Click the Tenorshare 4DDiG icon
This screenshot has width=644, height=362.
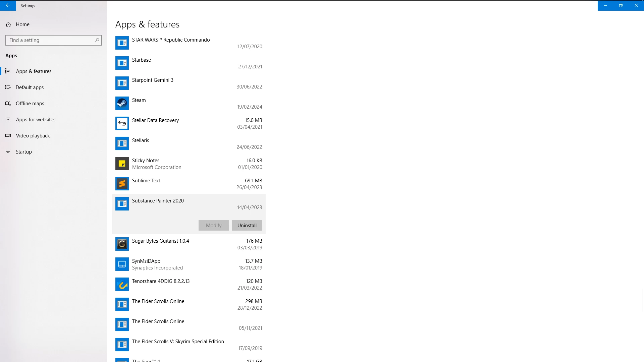point(122,284)
